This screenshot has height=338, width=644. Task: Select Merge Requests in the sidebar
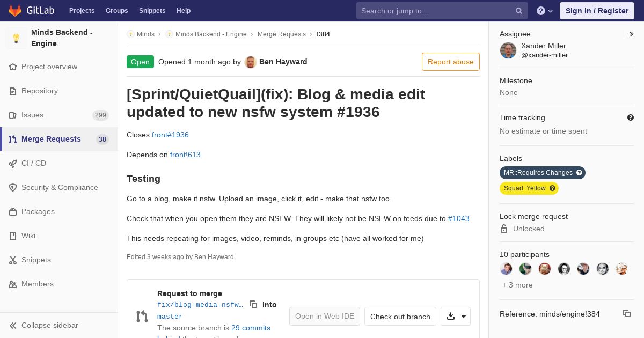[59, 139]
